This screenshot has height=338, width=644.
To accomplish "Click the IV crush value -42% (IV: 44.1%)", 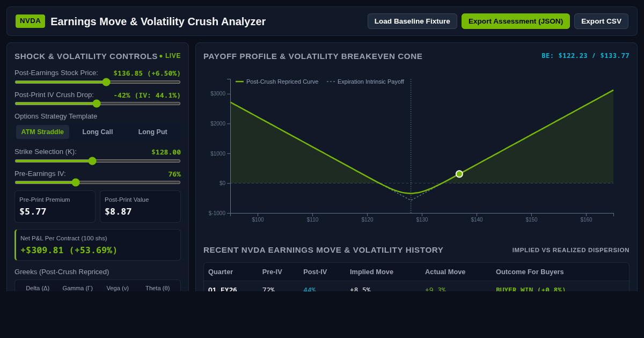I will [147, 95].
